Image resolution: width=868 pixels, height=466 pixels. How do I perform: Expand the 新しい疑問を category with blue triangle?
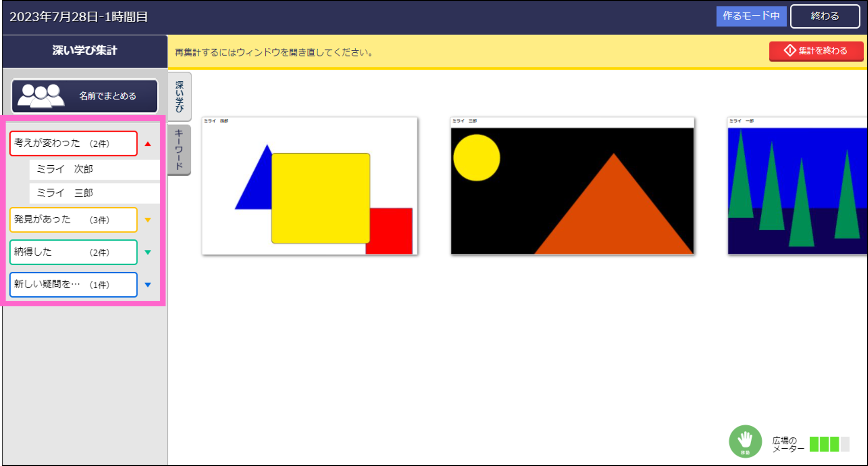pos(148,284)
